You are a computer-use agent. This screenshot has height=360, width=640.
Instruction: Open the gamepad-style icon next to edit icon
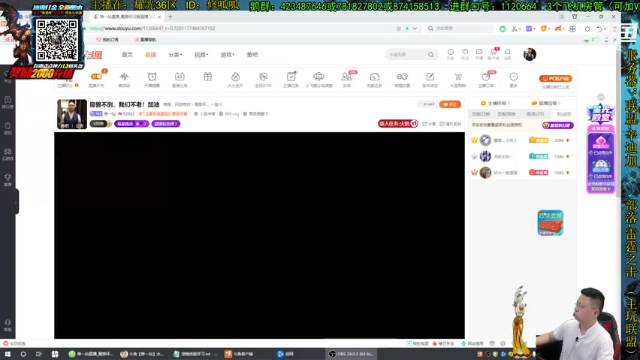(402, 77)
